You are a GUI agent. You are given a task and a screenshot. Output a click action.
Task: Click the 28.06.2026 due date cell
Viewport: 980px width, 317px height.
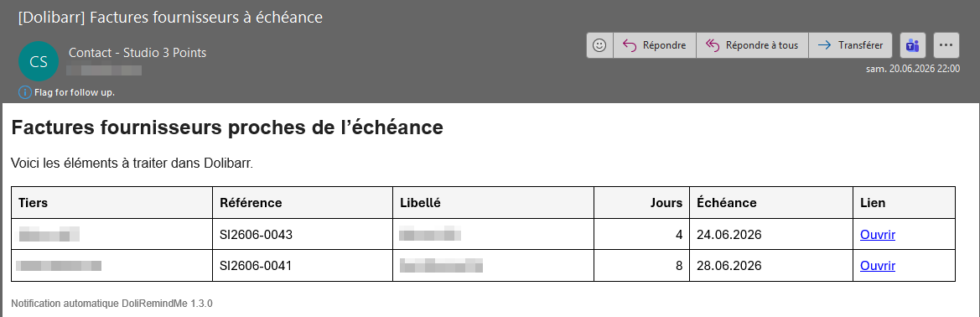(771, 267)
